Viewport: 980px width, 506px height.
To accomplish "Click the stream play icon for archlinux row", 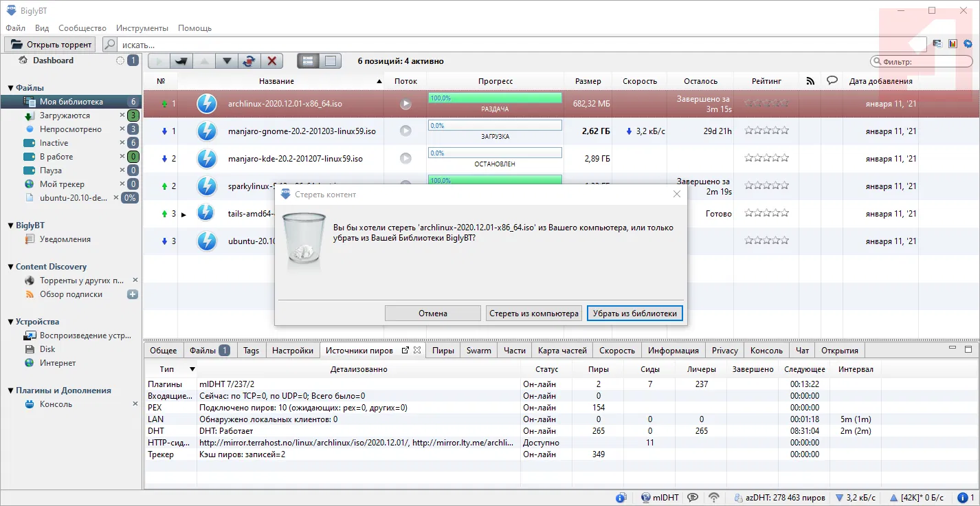I will pyautogui.click(x=405, y=104).
